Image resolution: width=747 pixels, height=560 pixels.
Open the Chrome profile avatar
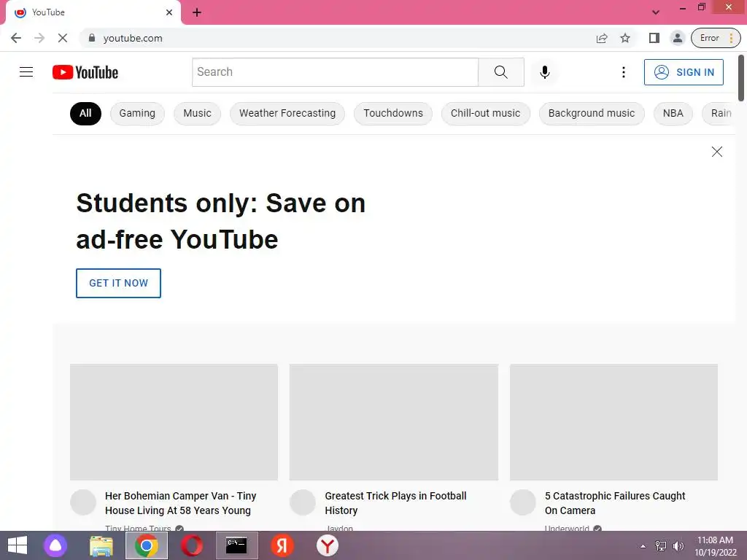click(677, 38)
